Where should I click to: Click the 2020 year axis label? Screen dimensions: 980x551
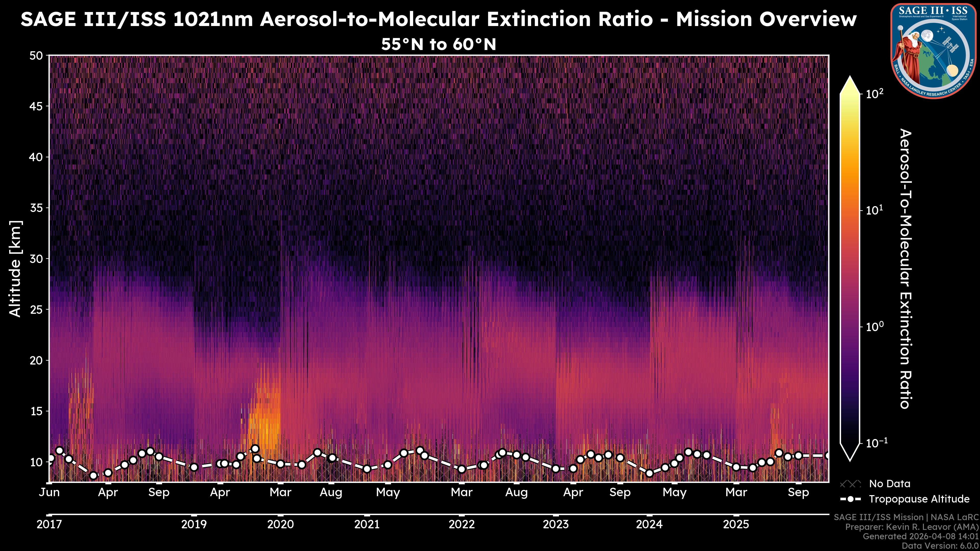click(280, 524)
